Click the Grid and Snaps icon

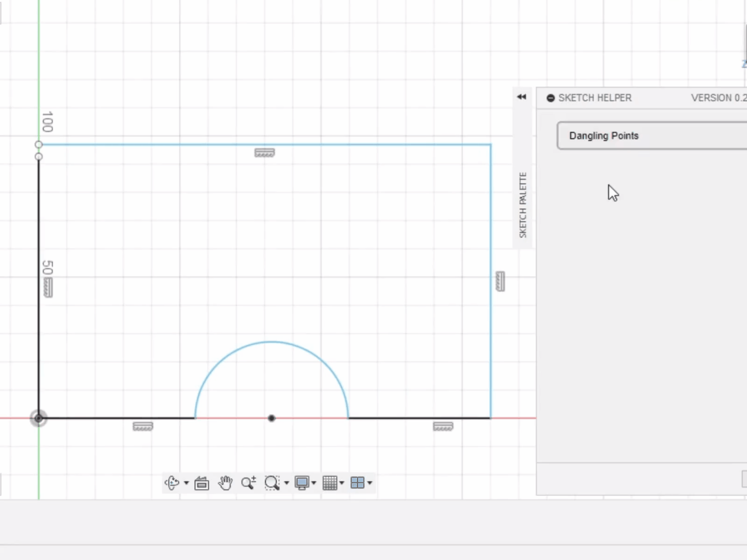pyautogui.click(x=330, y=483)
